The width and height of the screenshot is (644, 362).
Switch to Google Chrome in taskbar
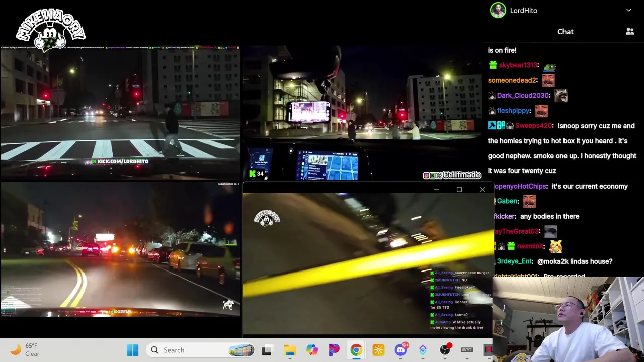point(356,350)
